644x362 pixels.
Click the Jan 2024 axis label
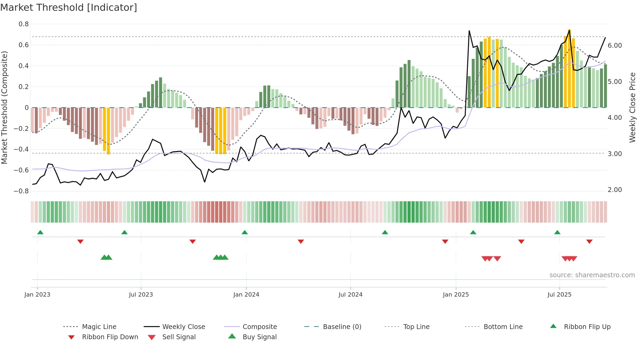tap(246, 294)
